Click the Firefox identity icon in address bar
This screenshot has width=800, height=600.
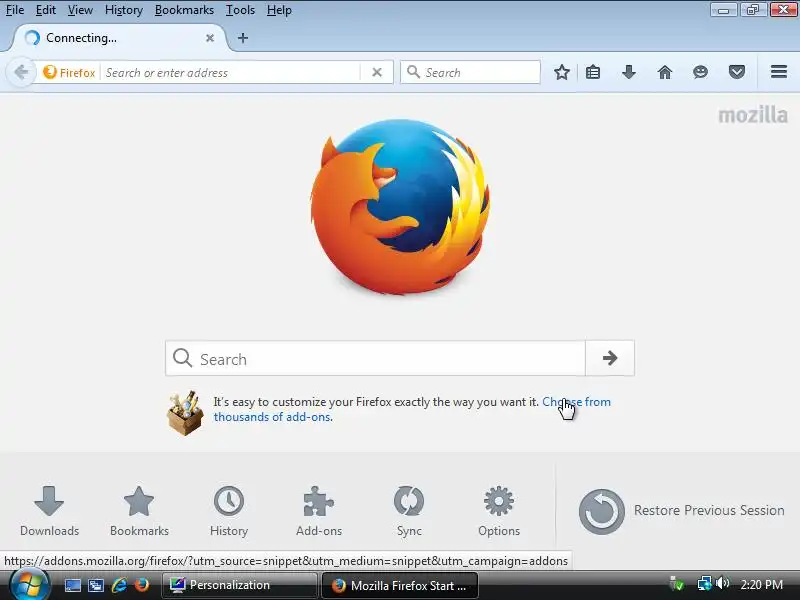click(x=69, y=72)
